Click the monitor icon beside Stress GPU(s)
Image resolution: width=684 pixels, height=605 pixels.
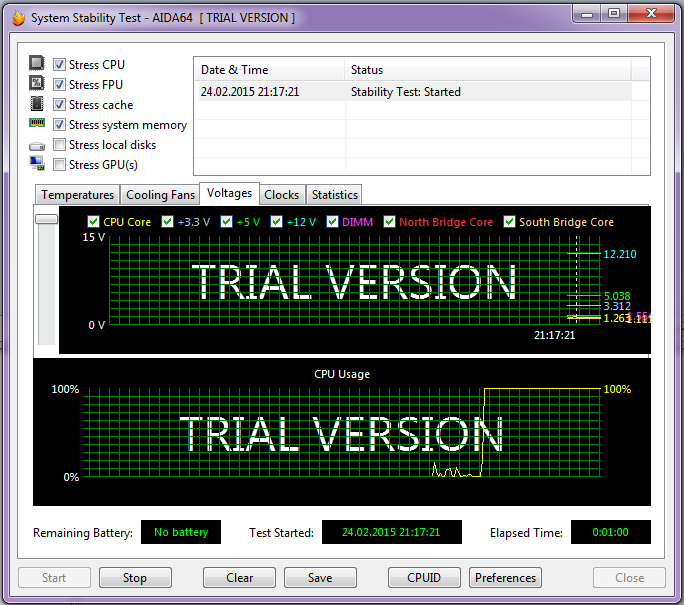pos(37,164)
